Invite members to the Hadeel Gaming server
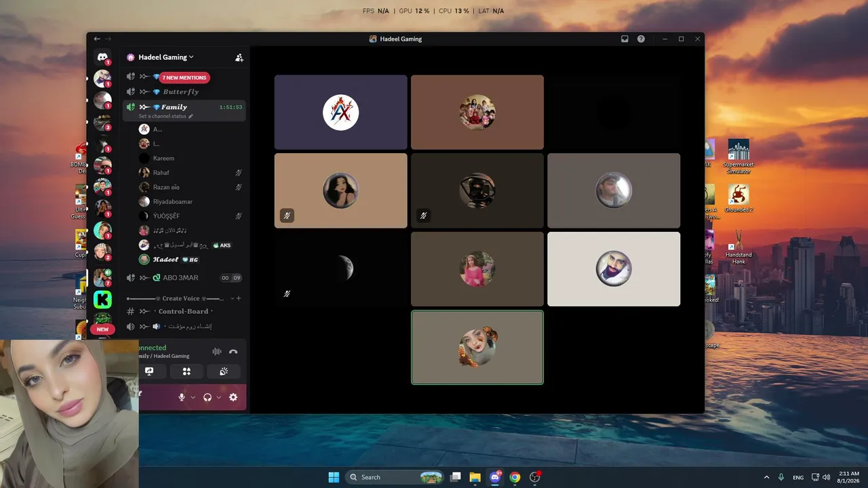The height and width of the screenshot is (488, 868). click(x=239, y=58)
